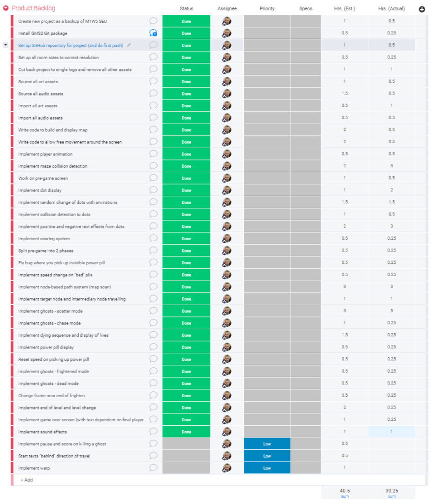Click Done status of Implement maze collision detection

(186, 166)
